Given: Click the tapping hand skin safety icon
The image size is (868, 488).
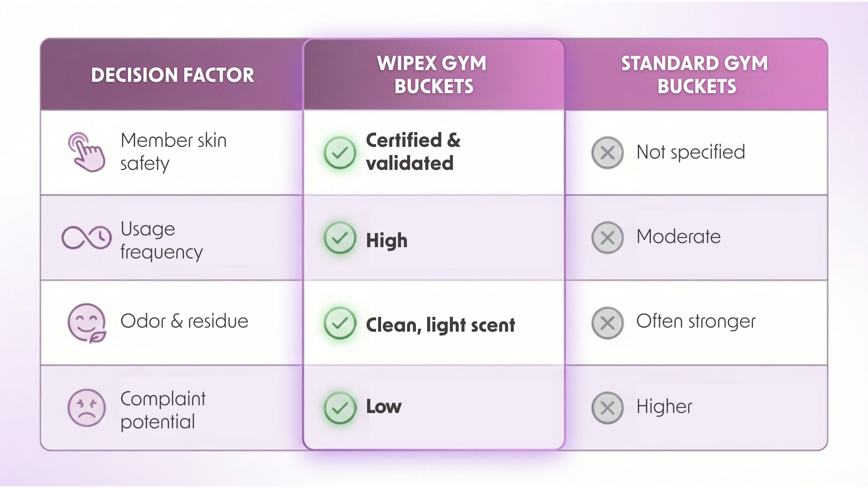Looking at the screenshot, I should 86,152.
